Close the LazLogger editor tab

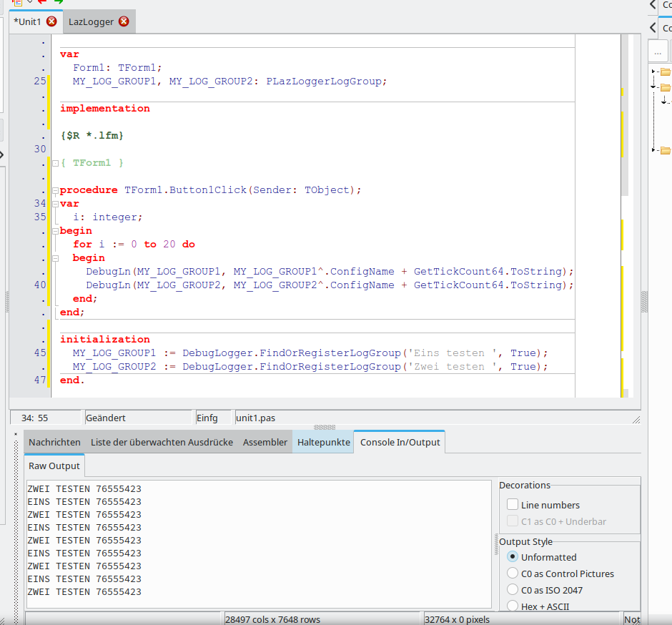(124, 21)
